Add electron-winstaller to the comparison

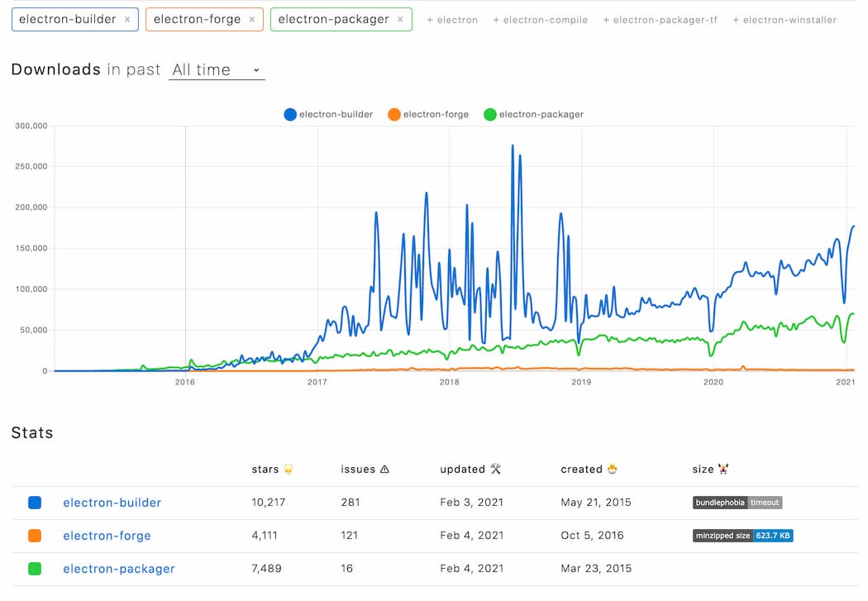pyautogui.click(x=785, y=19)
